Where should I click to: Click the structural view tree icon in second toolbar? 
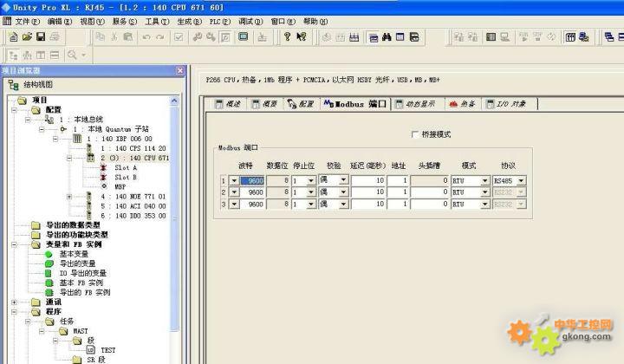point(13,55)
